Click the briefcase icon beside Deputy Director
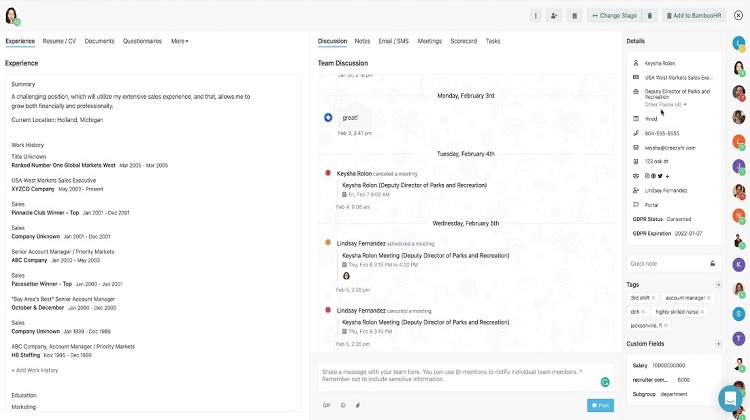Screen dimensions: 750x420 pyautogui.click(x=636, y=91)
